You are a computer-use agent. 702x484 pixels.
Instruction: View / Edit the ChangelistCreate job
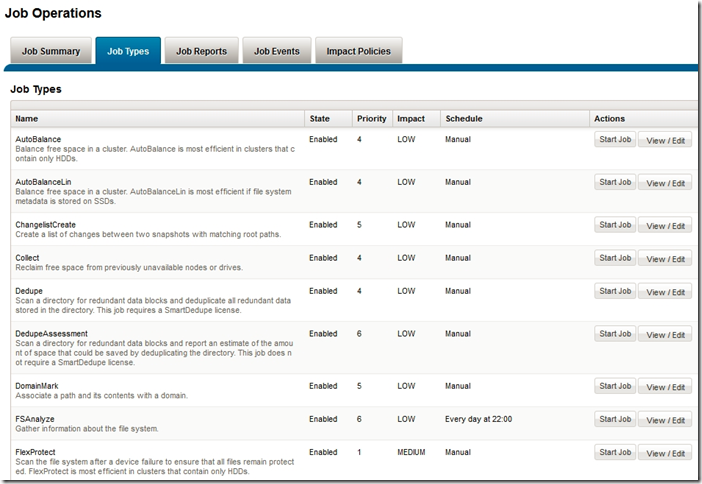[665, 226]
